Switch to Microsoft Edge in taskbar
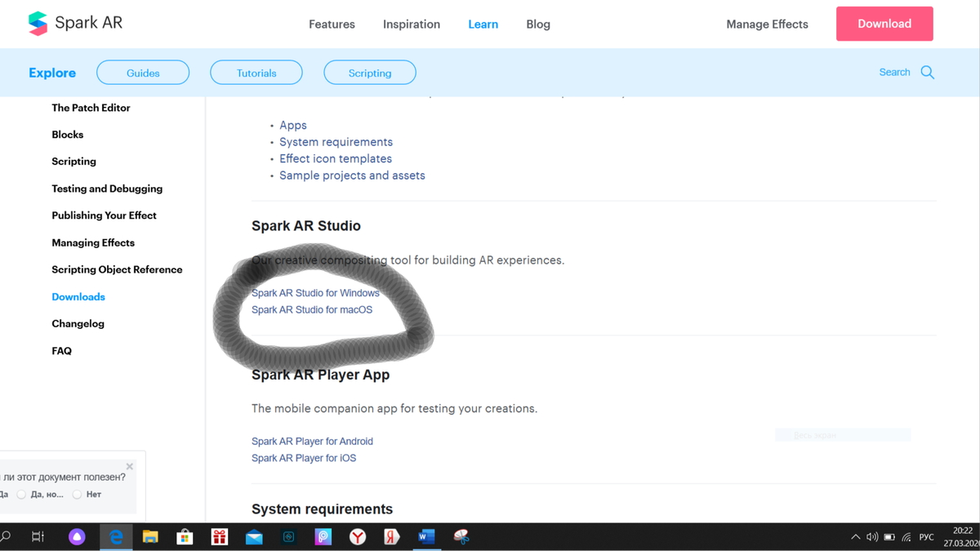Viewport: 980px width, 551px height. (116, 536)
